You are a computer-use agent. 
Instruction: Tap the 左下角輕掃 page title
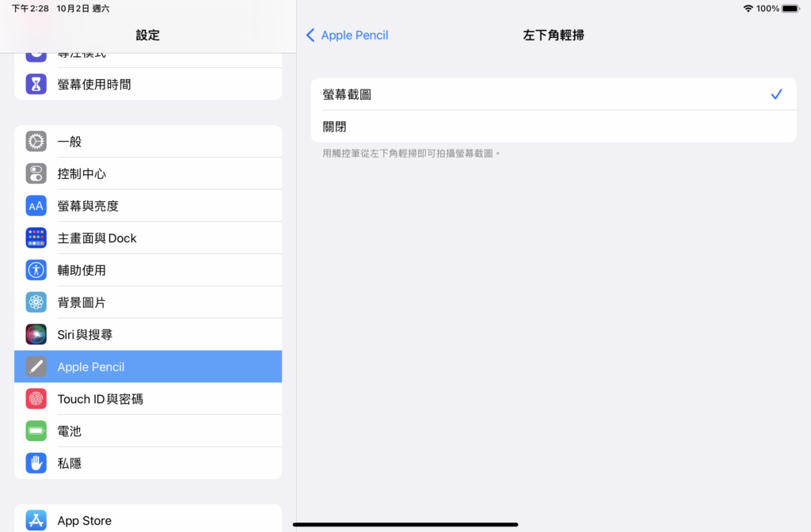coord(554,35)
